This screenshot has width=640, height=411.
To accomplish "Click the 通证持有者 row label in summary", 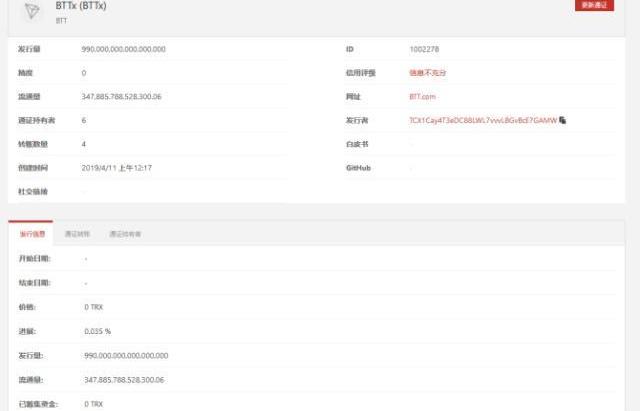I will coord(37,120).
